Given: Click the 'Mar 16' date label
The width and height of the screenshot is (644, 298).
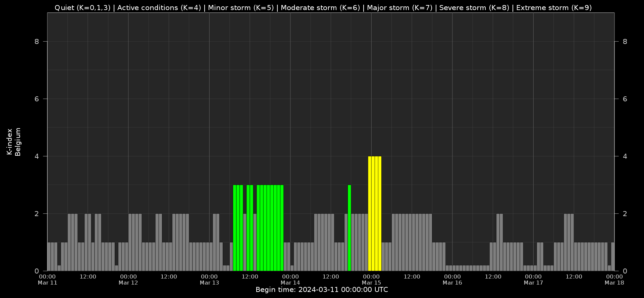Looking at the screenshot, I should [452, 283].
